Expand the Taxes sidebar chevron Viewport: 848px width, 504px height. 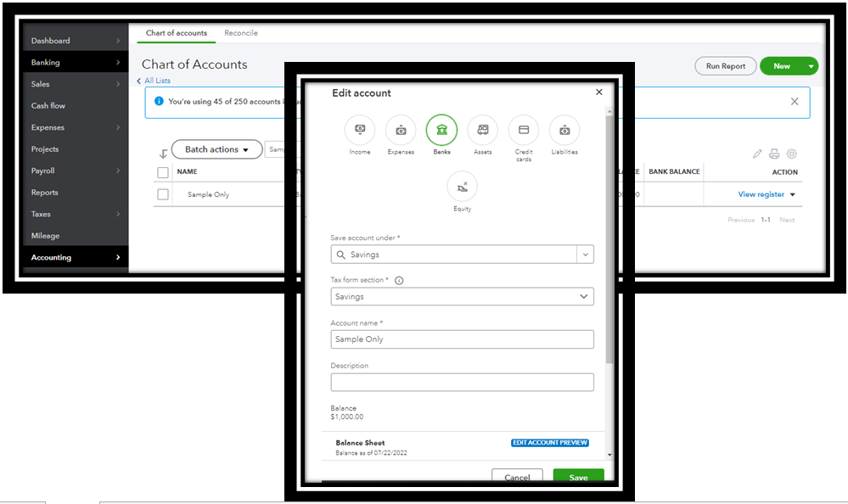[118, 214]
